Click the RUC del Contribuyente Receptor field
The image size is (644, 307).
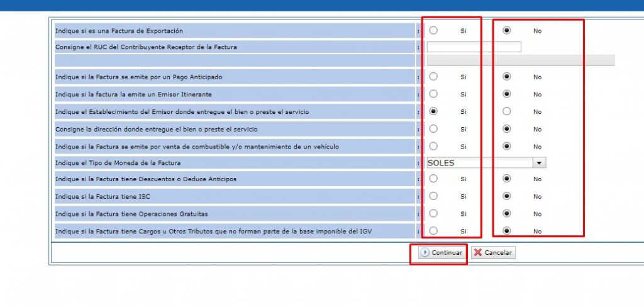(x=474, y=47)
